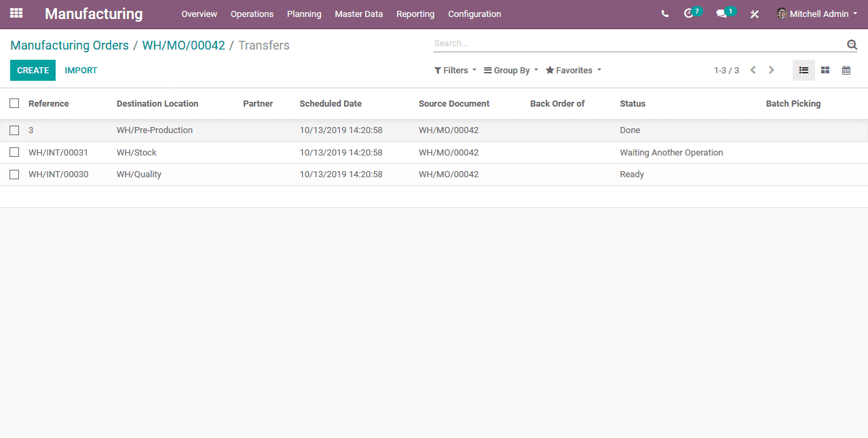Screen dimensions: 868x438
Task: Sort by Reference column header
Action: coord(49,104)
